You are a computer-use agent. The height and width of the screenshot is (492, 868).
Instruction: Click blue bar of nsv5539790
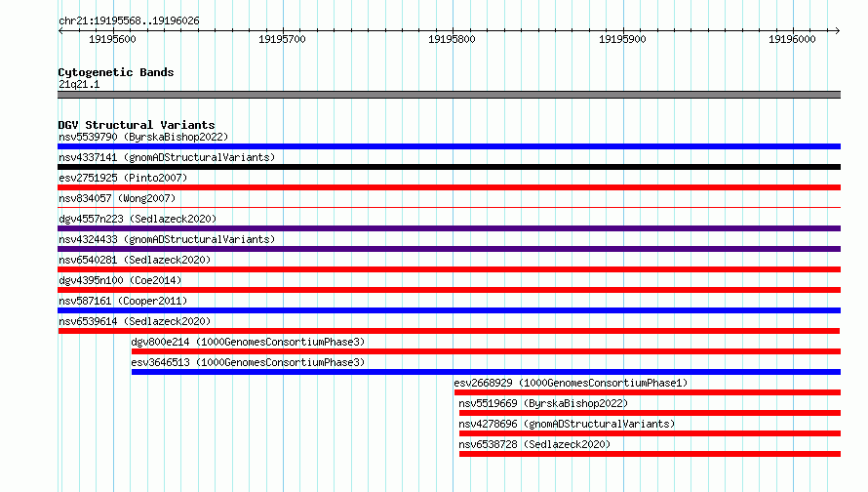click(x=449, y=146)
